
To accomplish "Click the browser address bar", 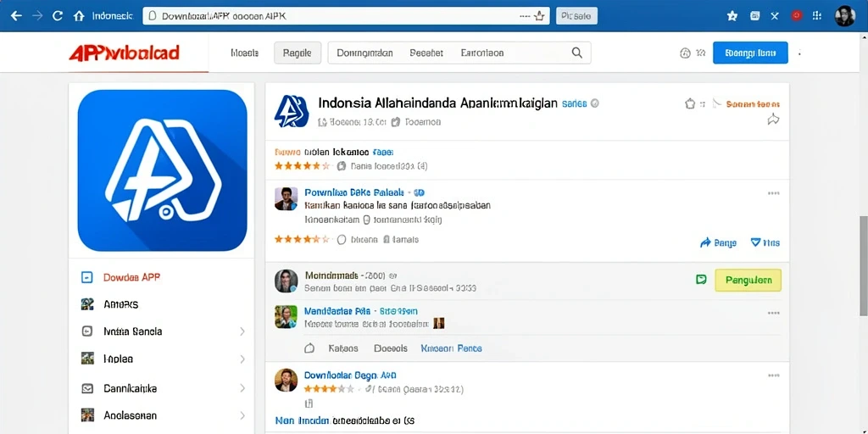I will tap(346, 16).
